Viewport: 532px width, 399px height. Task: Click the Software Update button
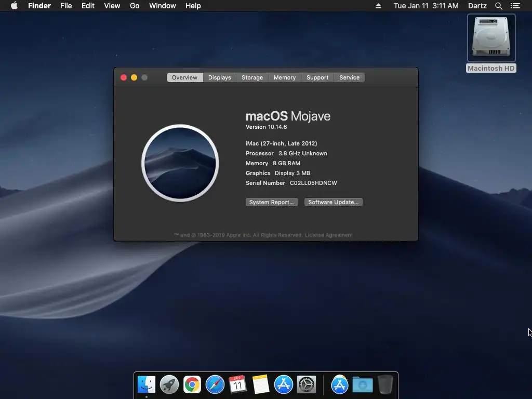[x=334, y=202]
